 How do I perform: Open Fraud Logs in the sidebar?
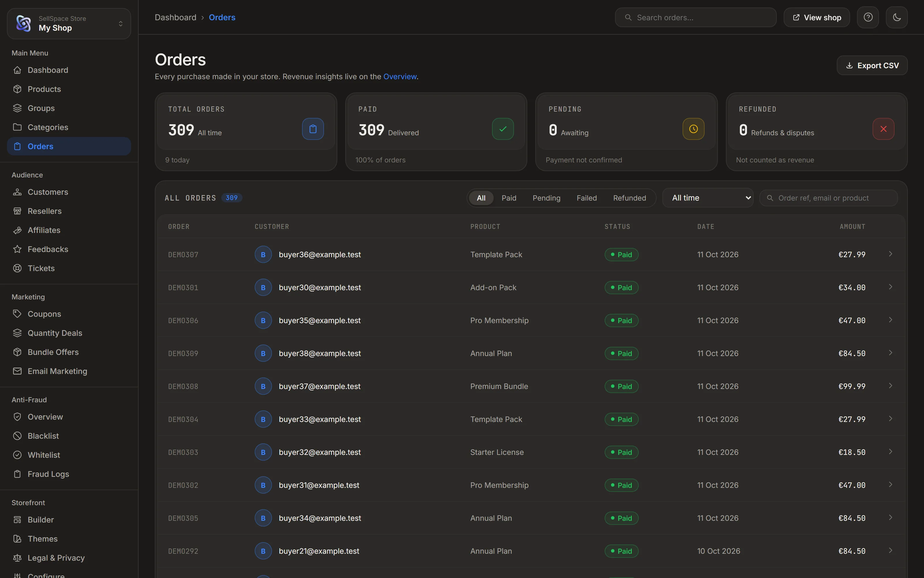[69, 474]
